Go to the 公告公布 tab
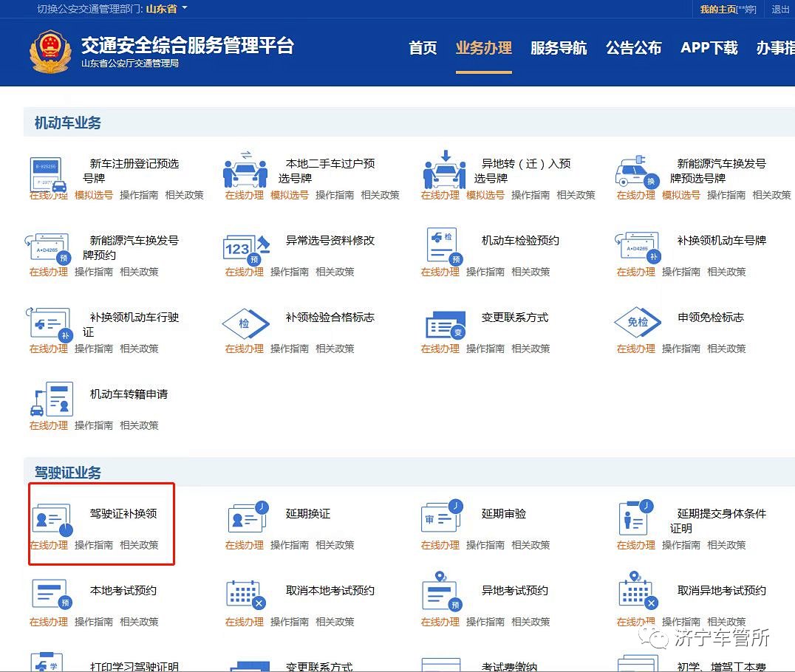This screenshot has width=795, height=672. pyautogui.click(x=633, y=48)
